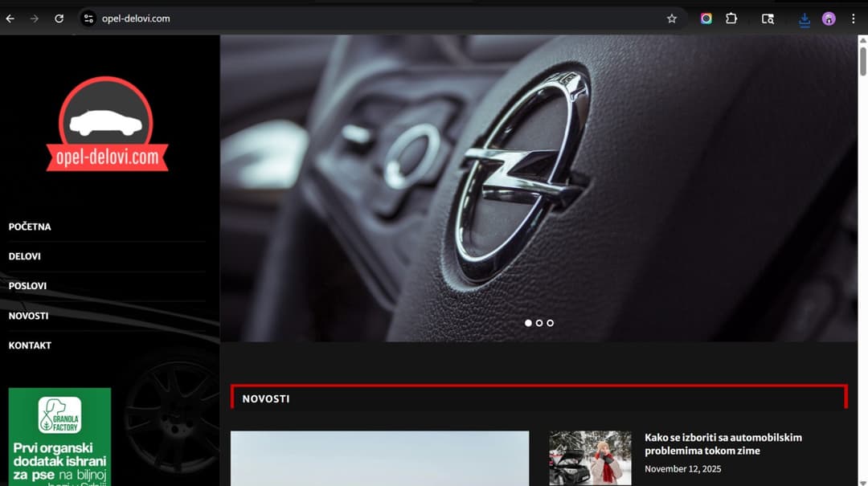Click the address bar showing opel-delovi.com
Screen dimensions: 868x486
[x=382, y=18]
